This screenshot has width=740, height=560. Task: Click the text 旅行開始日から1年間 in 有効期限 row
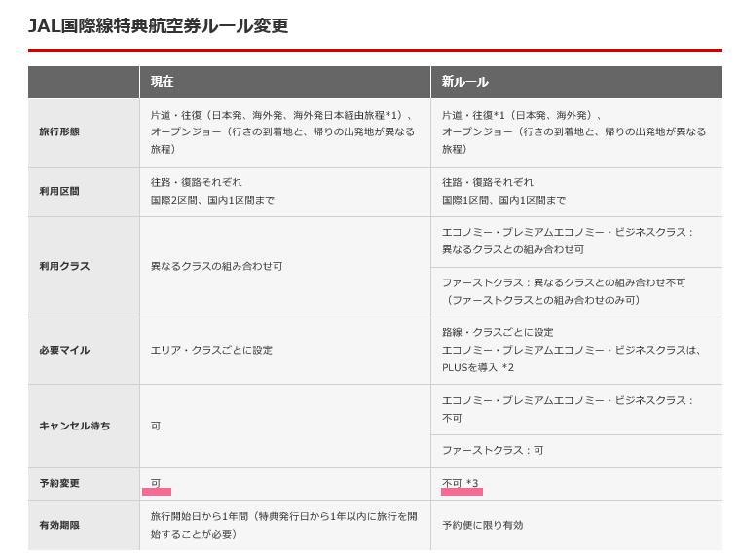click(x=200, y=516)
